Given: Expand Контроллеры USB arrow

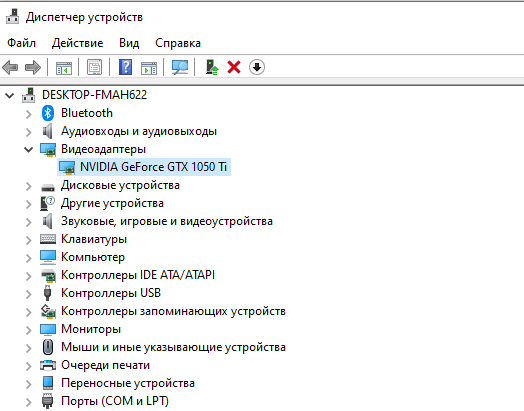Looking at the screenshot, I should coord(29,294).
